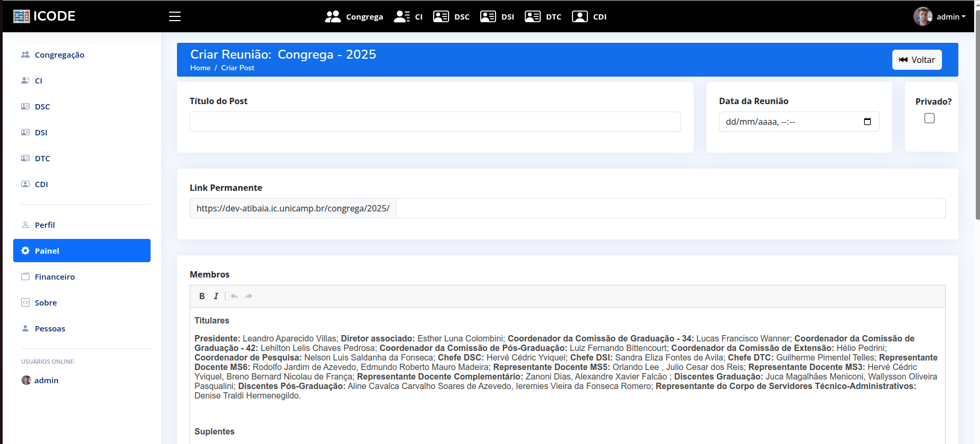Click the hamburger menu icon
Screen dimensions: 980x444
coord(175,16)
